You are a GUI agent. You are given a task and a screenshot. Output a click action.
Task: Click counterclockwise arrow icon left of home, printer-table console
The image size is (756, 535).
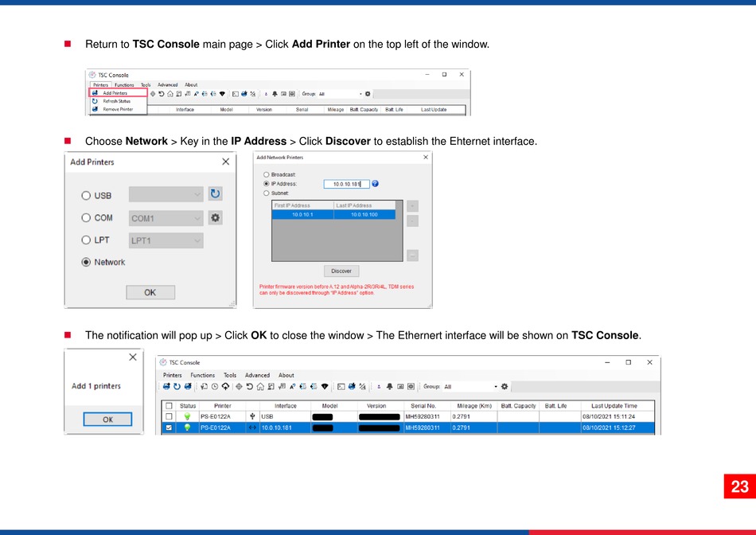pyautogui.click(x=250, y=386)
